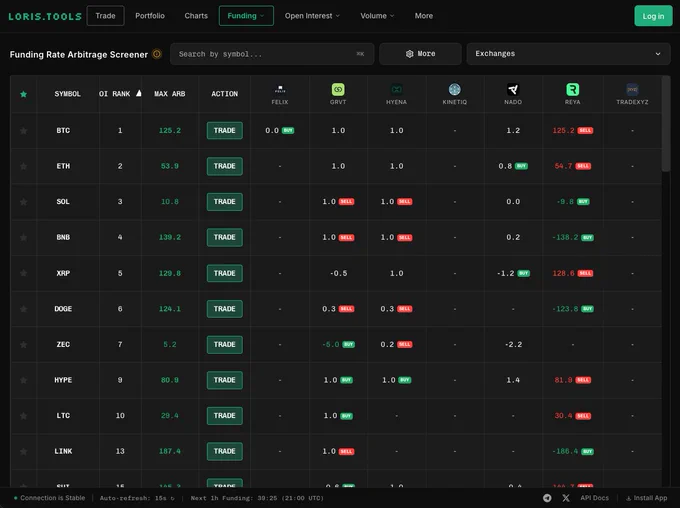Favorite the BNB row star
Screen dimensions: 680x508
(x=23, y=237)
